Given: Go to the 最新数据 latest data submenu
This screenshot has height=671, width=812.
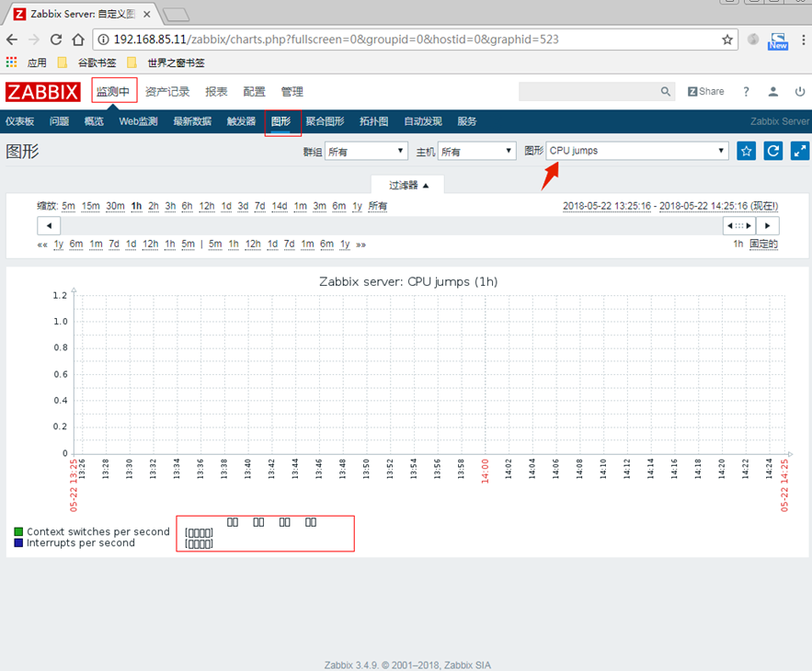Looking at the screenshot, I should pyautogui.click(x=192, y=121).
